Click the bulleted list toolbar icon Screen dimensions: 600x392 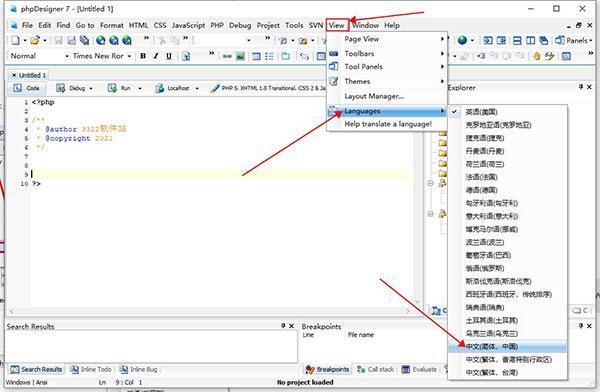(269, 56)
